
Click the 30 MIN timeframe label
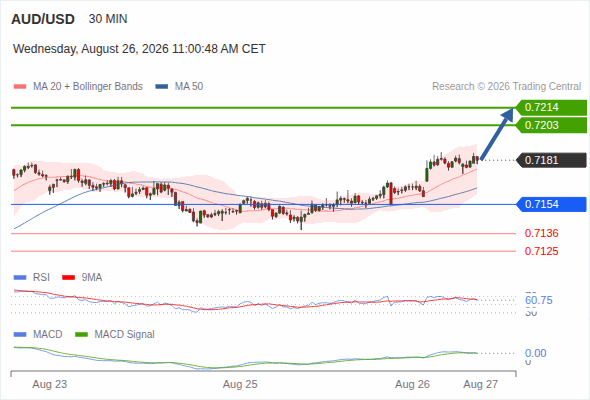tap(108, 19)
